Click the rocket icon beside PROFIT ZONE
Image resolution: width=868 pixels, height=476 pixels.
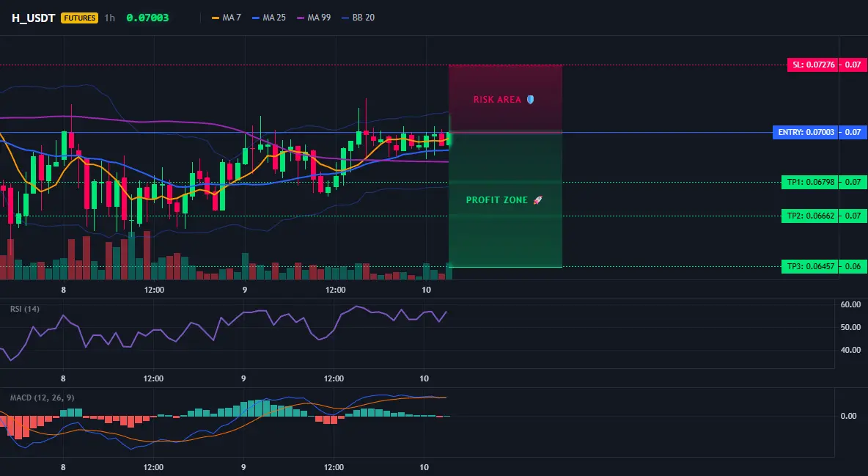tap(537, 200)
